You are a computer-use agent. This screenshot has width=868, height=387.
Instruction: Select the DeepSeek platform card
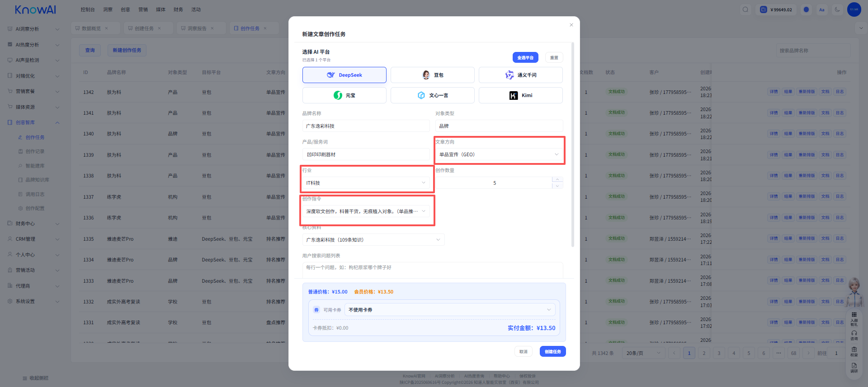coord(344,75)
